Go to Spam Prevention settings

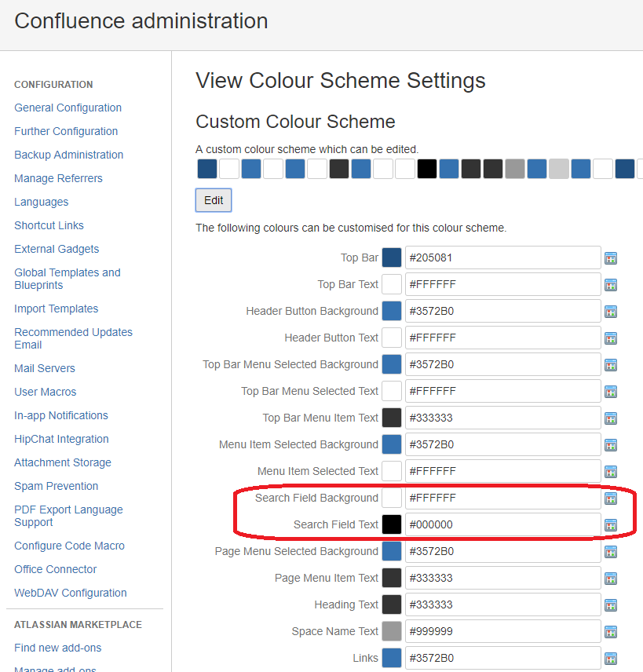[55, 486]
